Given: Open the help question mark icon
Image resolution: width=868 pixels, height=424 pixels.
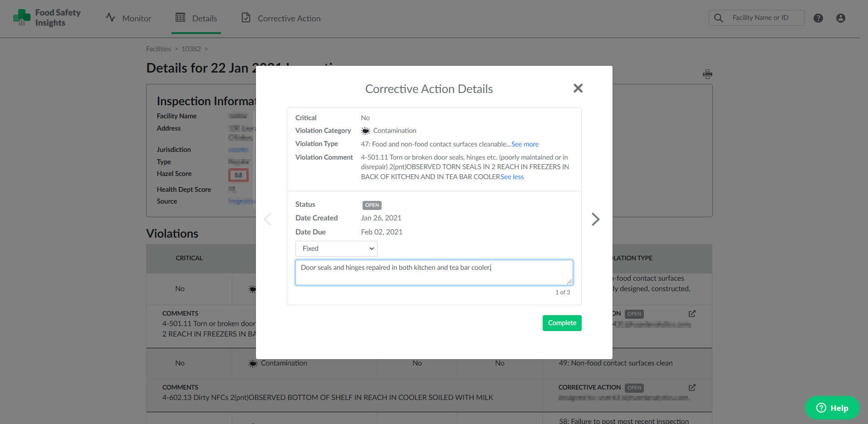Looking at the screenshot, I should 818,18.
